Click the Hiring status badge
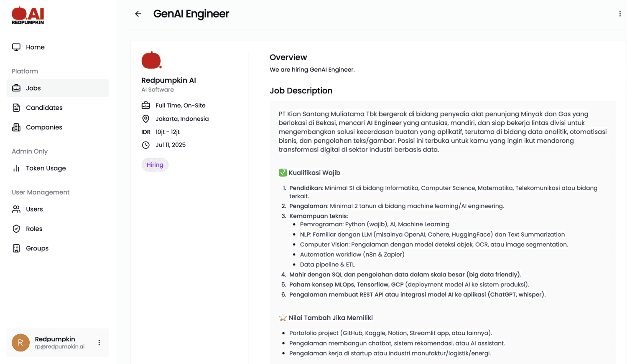 (x=155, y=164)
